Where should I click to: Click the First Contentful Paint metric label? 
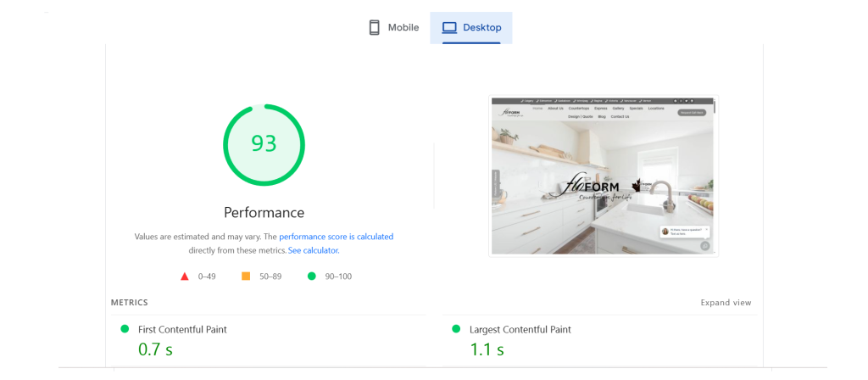[x=182, y=329]
